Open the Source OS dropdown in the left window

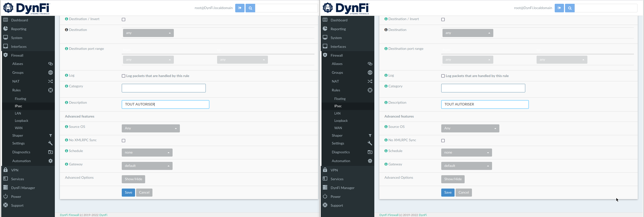tap(151, 128)
